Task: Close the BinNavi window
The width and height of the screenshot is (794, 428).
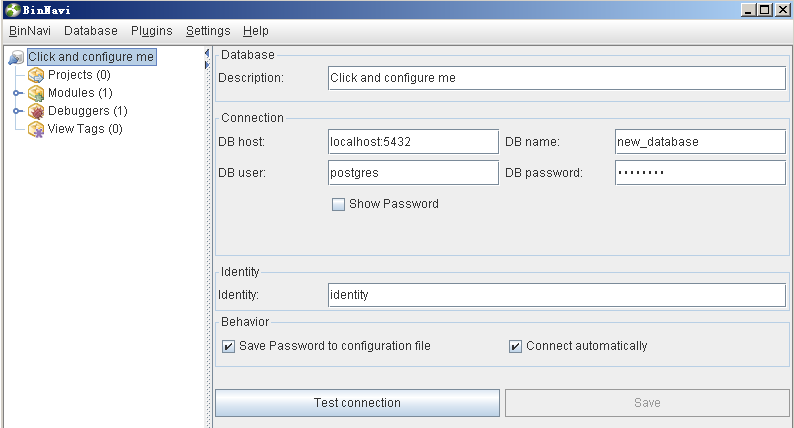Action: (x=782, y=10)
